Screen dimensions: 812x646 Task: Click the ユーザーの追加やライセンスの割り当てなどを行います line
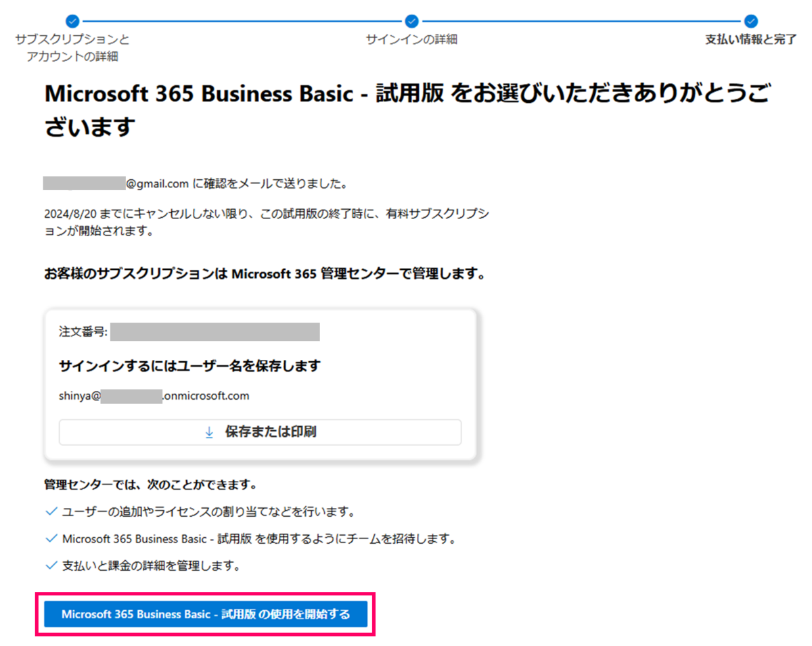click(x=209, y=511)
